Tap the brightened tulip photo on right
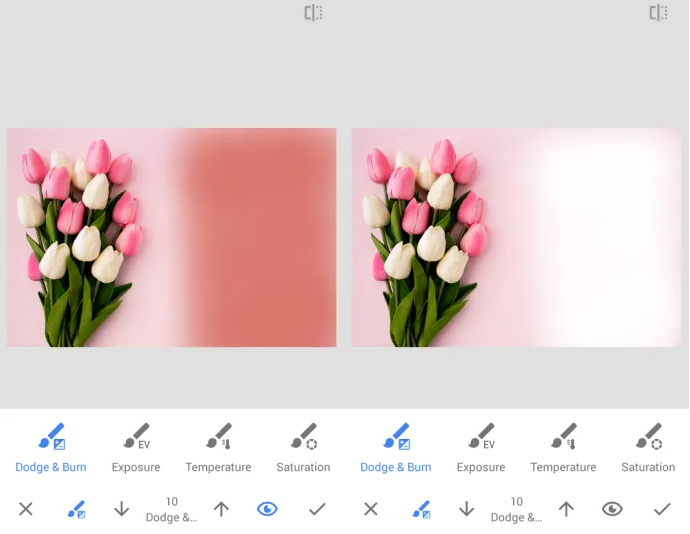690x534 pixels. 516,237
